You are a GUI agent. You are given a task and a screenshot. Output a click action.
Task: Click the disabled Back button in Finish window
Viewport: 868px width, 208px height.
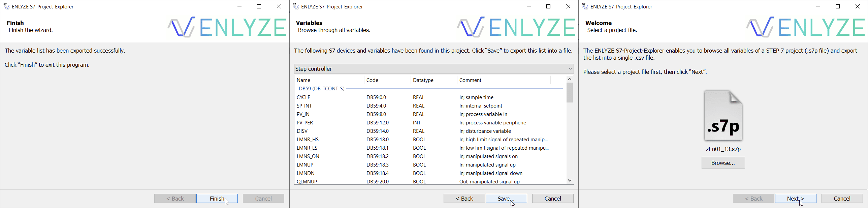point(175,199)
